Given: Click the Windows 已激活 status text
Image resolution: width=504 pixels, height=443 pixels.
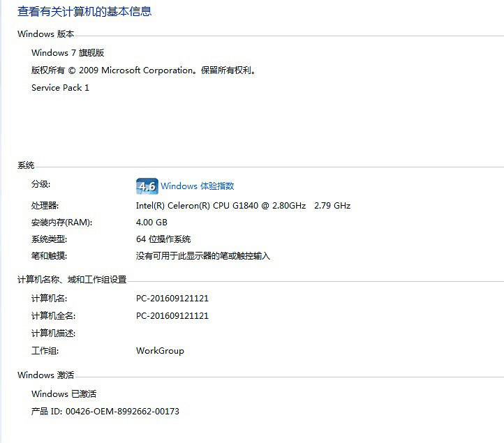Looking at the screenshot, I should (64, 394).
